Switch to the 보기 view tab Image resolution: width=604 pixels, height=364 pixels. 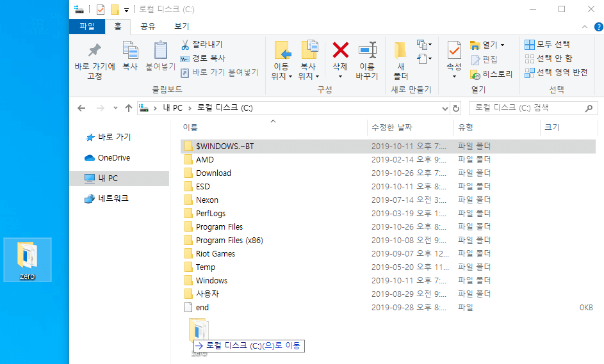182,27
